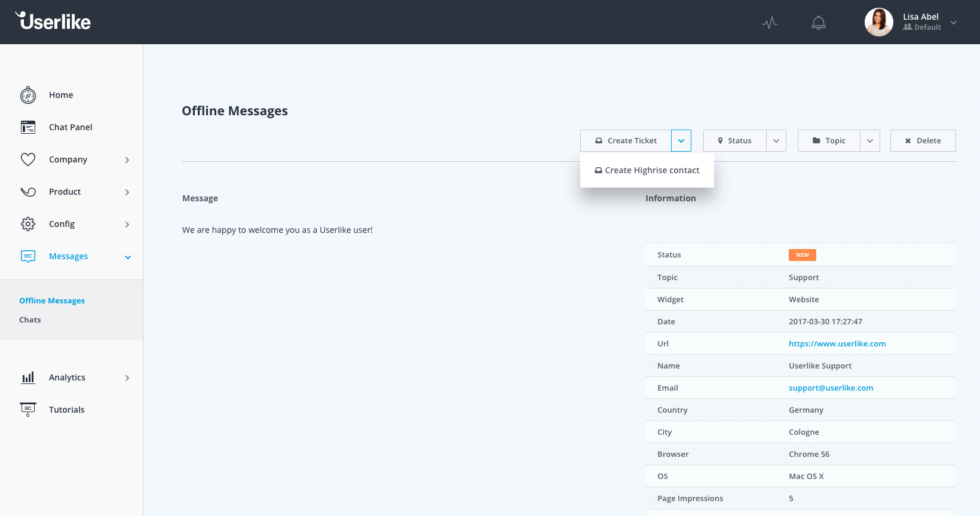Click Lisa Abel's profile avatar

click(x=879, y=22)
